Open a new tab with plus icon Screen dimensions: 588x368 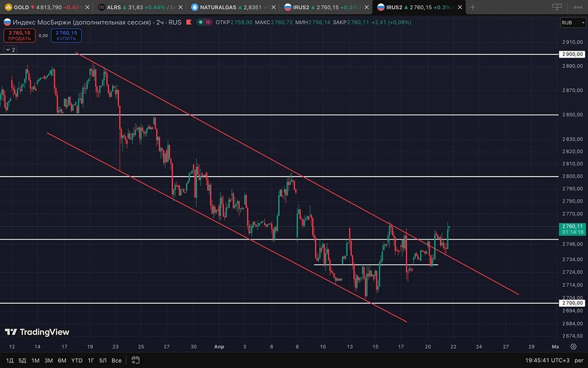pyautogui.click(x=473, y=7)
